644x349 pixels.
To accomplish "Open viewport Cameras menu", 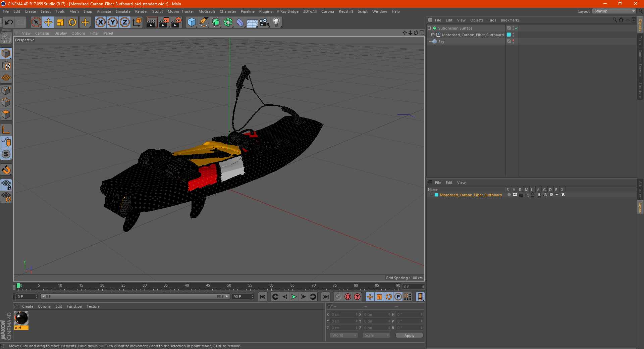I will [42, 33].
